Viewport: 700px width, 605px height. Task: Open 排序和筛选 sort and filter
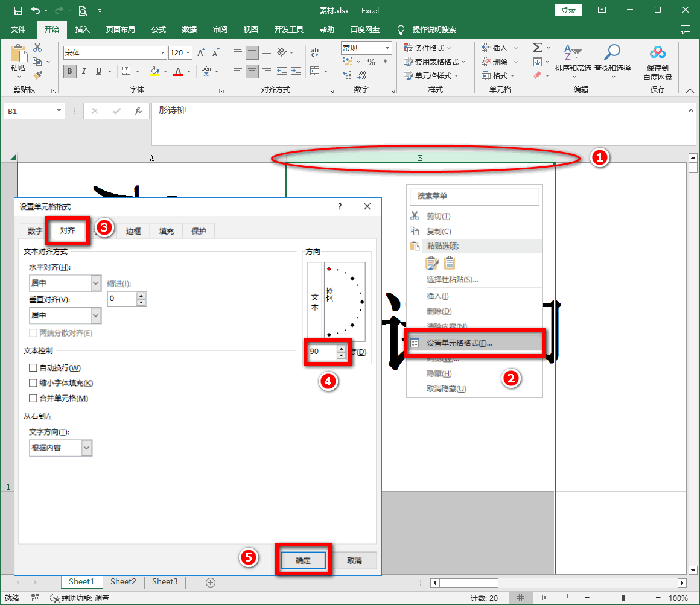(x=573, y=60)
